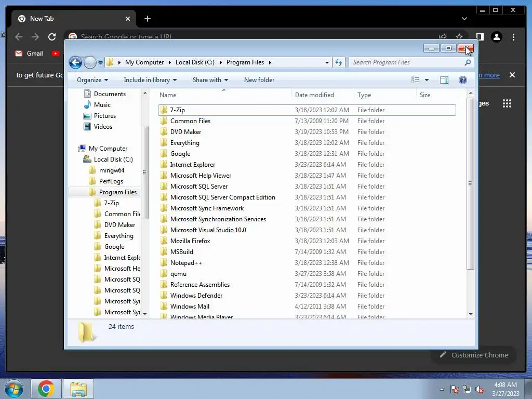
Task: Click the Explorer Back navigation arrow
Action: [x=75, y=62]
